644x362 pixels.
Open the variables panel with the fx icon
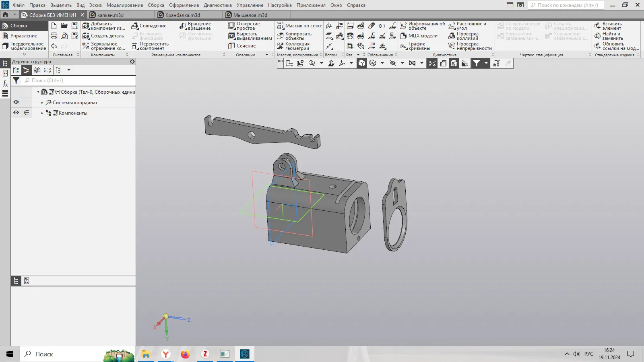[5, 84]
